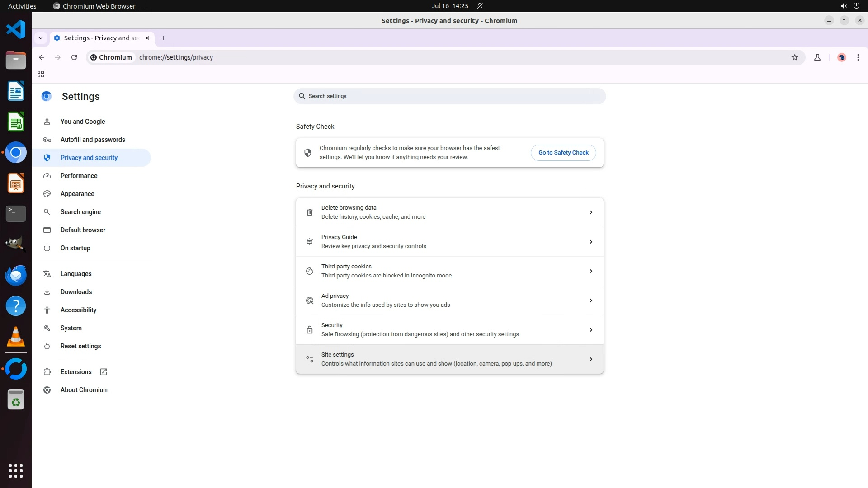Focus the Search settings field
The height and width of the screenshot is (488, 868).
[x=449, y=96]
